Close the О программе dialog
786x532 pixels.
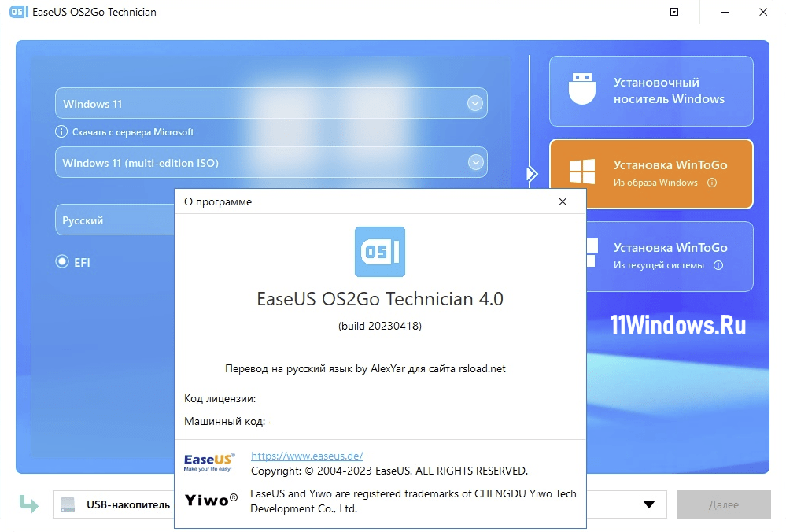(563, 201)
